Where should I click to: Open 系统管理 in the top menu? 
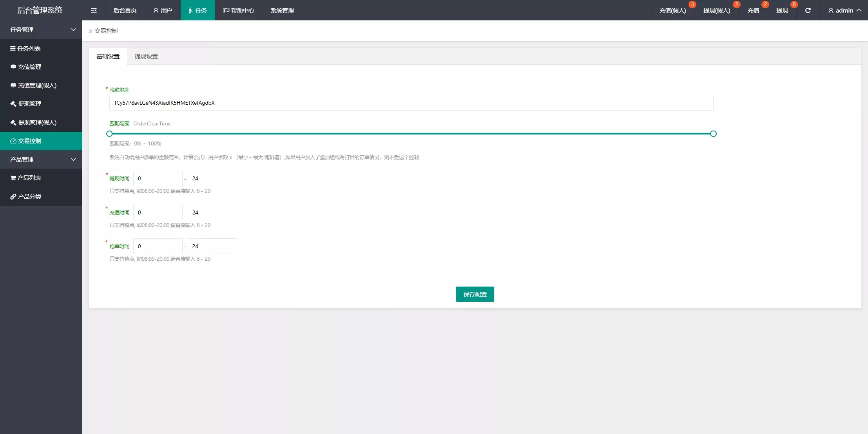tap(282, 10)
